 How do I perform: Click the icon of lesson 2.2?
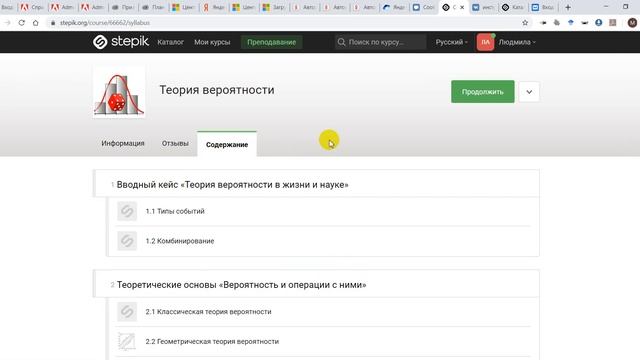point(127,341)
